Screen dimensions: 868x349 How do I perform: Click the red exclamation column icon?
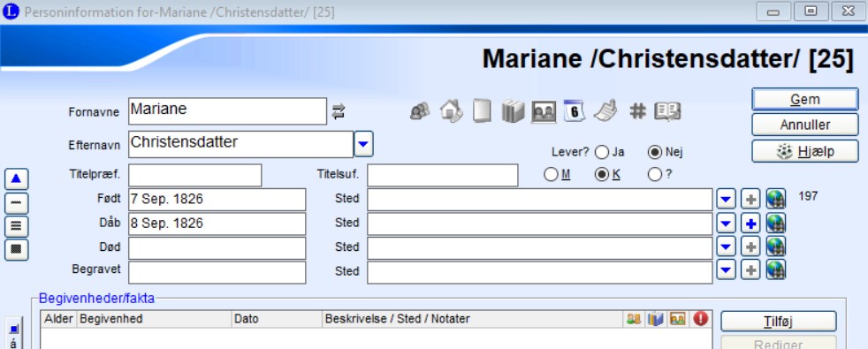coord(701,319)
